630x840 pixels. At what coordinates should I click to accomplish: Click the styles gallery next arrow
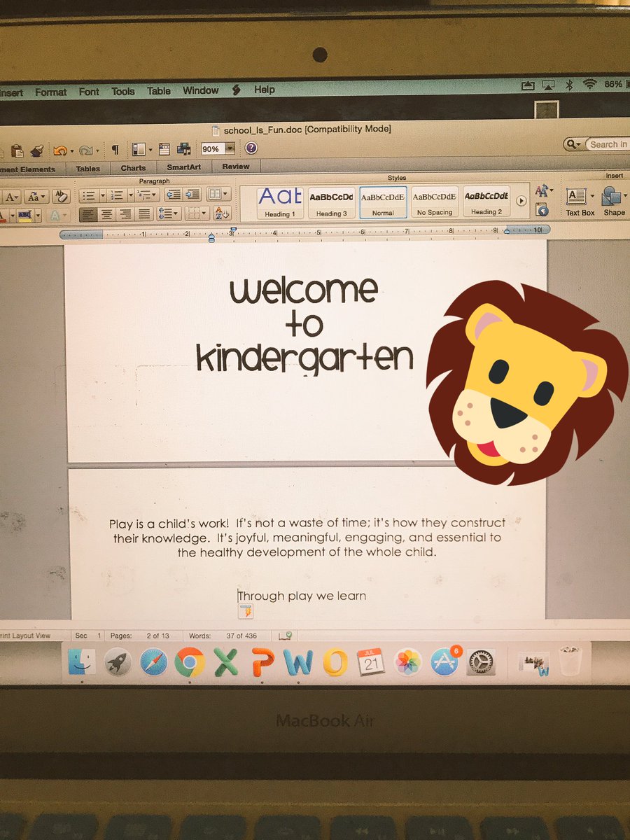click(521, 201)
